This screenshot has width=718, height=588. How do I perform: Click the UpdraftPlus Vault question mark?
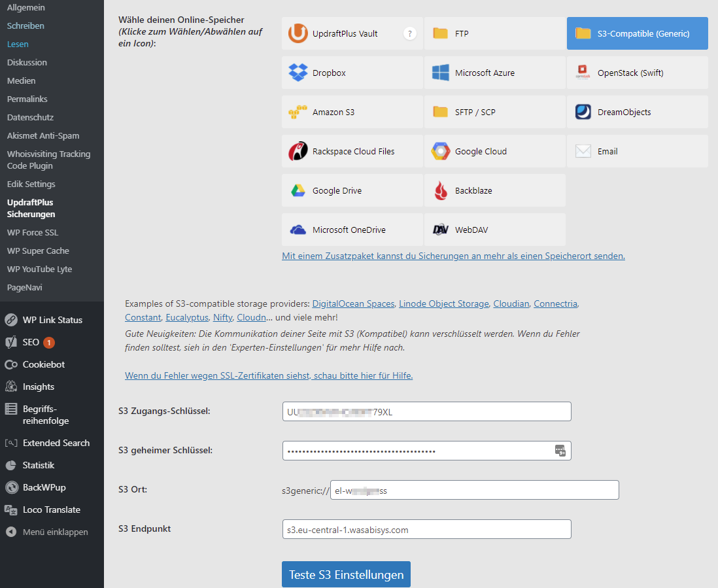click(410, 33)
